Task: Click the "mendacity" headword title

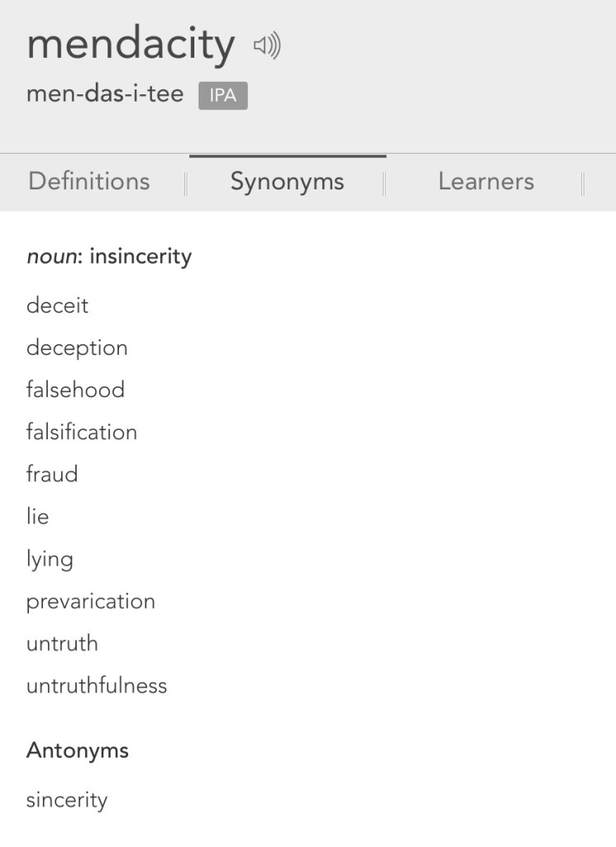Action: (130, 45)
